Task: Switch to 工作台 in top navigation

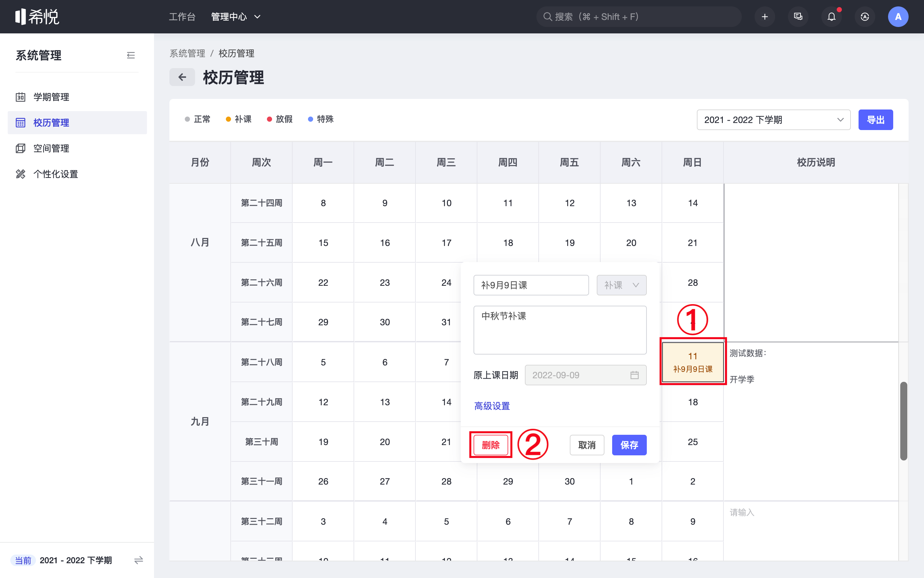Action: (182, 17)
